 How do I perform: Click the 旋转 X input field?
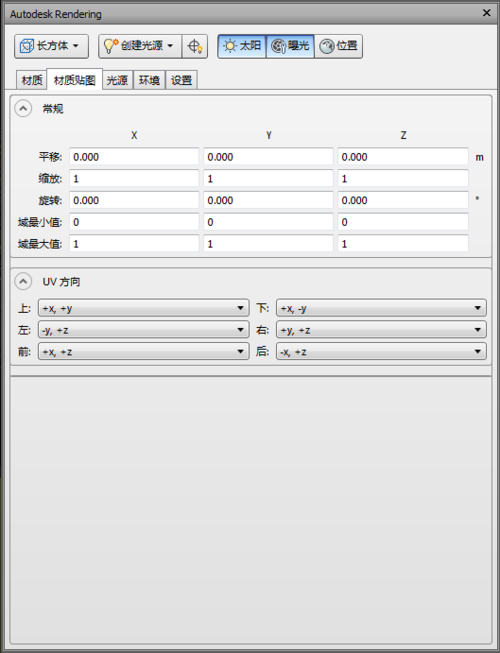tap(134, 200)
